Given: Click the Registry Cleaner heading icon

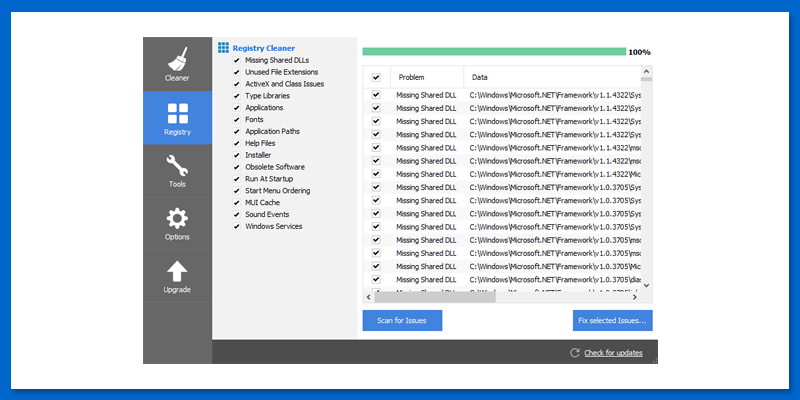Looking at the screenshot, I should [x=223, y=47].
